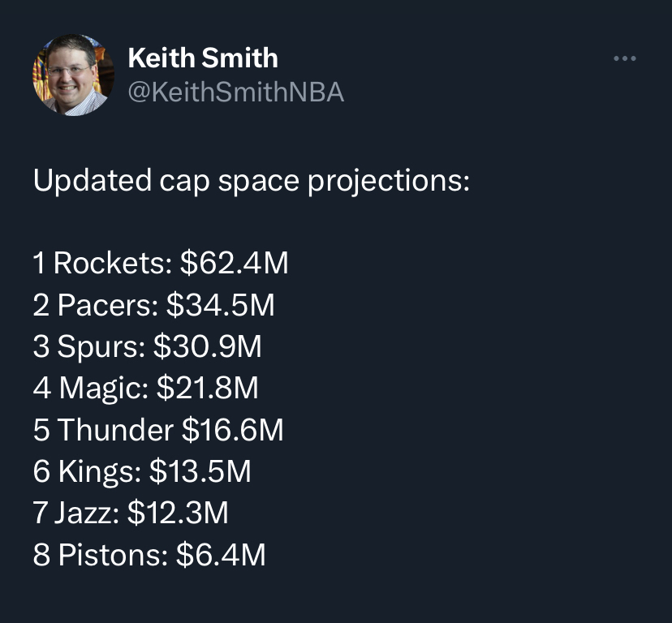Click the '$62.4M' amount
Viewport: 672px width, 623px height.
click(x=234, y=263)
